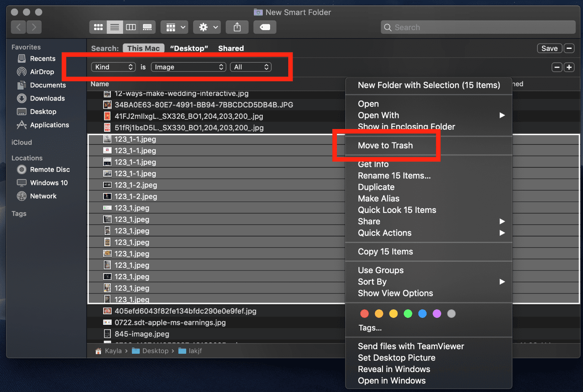This screenshot has height=392, width=583.
Task: Limit search to the Desktop folder
Action: coord(189,48)
